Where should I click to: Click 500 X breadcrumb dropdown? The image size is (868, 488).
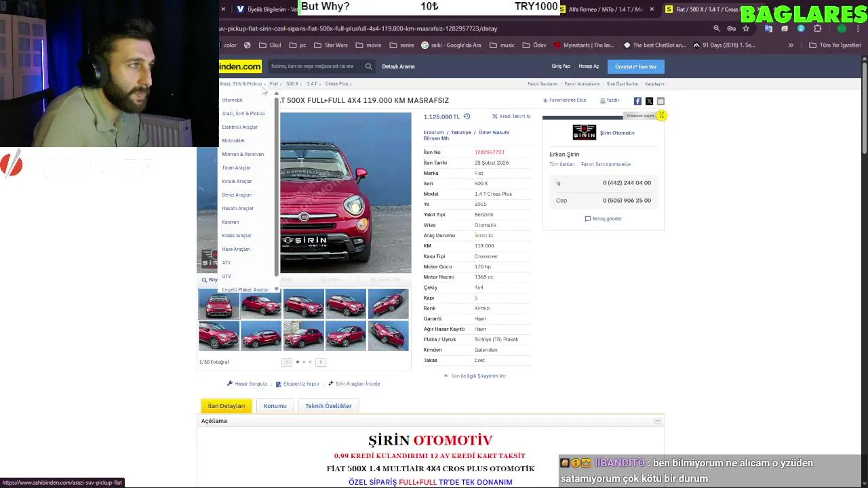294,84
